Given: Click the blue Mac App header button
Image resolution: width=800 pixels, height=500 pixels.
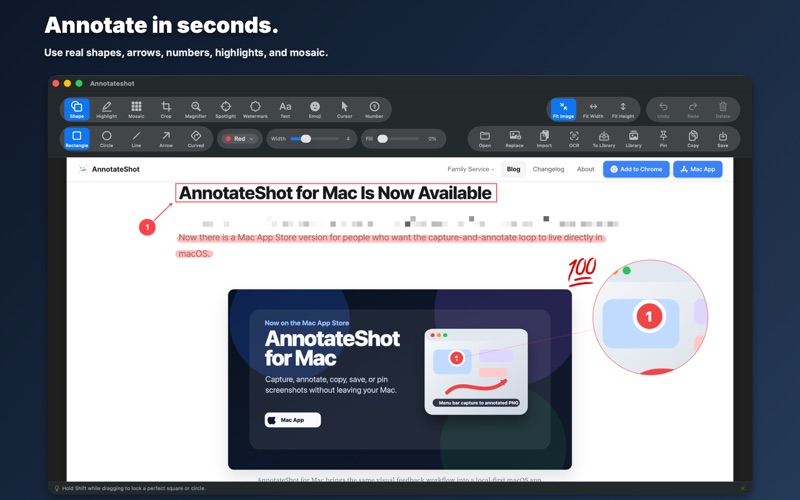Looking at the screenshot, I should coord(697,169).
